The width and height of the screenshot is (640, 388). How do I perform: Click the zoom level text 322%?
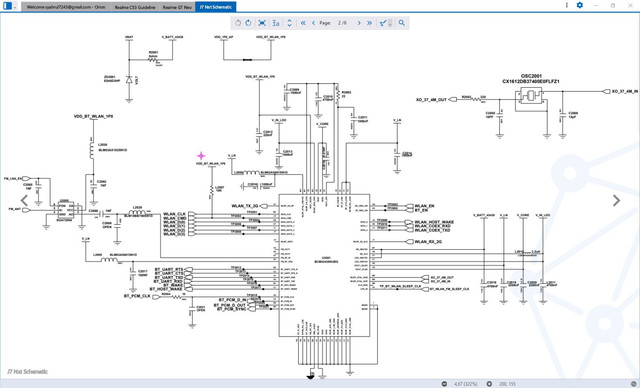pyautogui.click(x=466, y=384)
